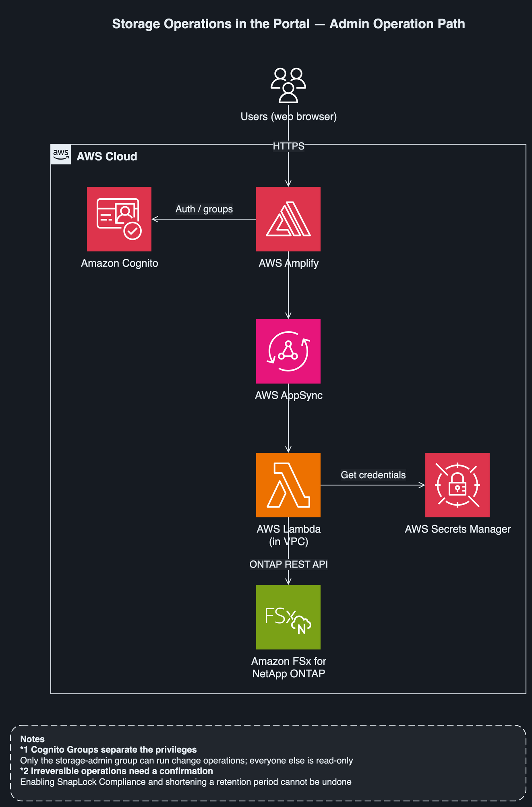Click the 'Get credentials' arrow label
This screenshot has width=532, height=807.
pyautogui.click(x=373, y=475)
